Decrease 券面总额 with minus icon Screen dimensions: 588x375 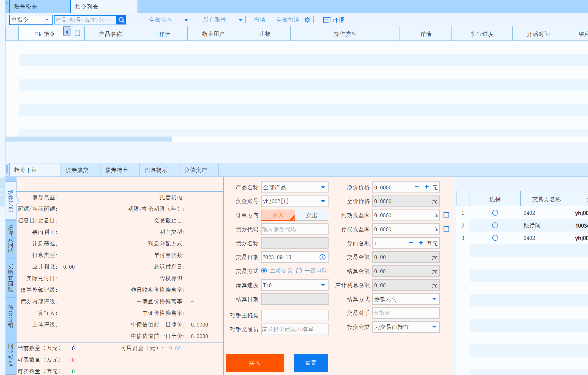click(x=411, y=243)
